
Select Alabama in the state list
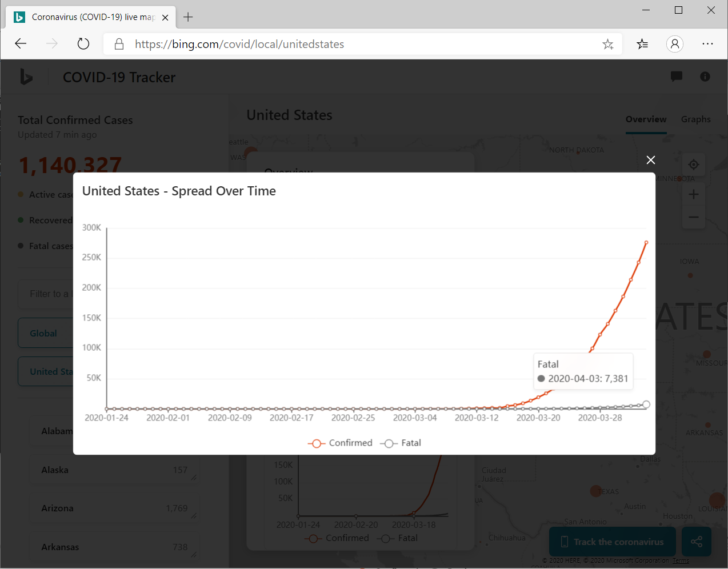51,431
